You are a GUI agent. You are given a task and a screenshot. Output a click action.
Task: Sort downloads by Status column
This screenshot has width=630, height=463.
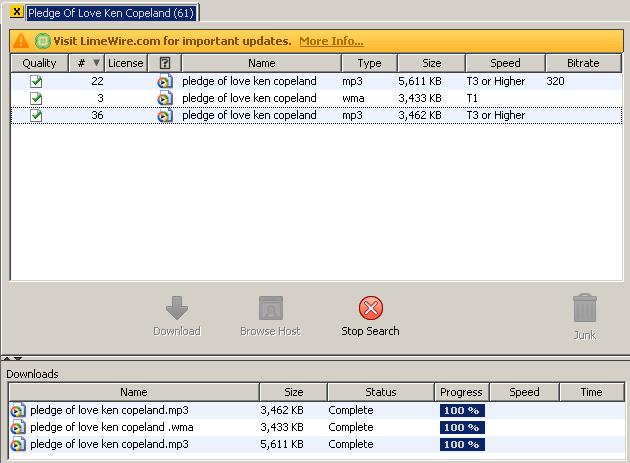pyautogui.click(x=380, y=392)
